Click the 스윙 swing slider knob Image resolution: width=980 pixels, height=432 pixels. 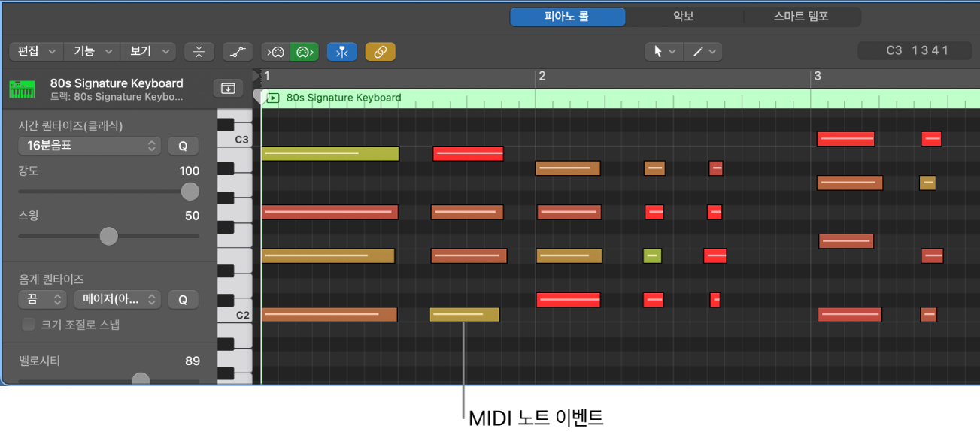click(109, 236)
